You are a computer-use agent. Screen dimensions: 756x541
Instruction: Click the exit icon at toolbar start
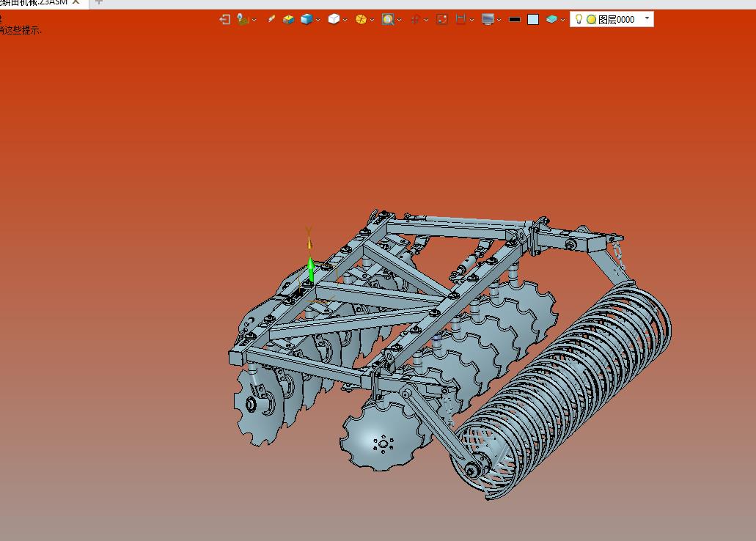[x=224, y=19]
